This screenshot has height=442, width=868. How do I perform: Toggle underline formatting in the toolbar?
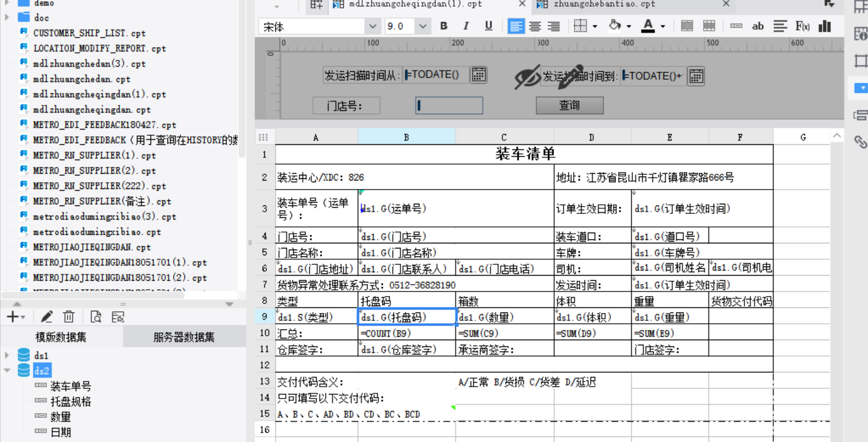pyautogui.click(x=489, y=26)
